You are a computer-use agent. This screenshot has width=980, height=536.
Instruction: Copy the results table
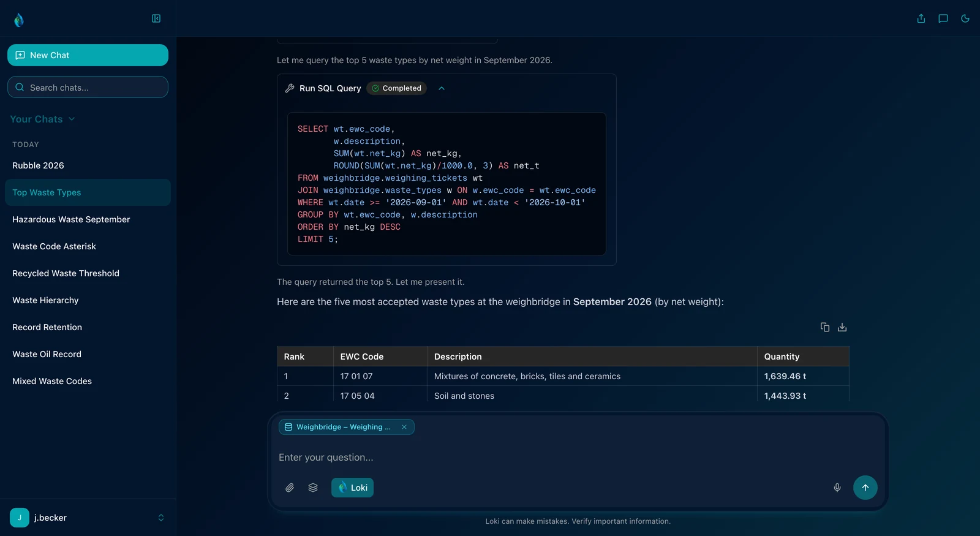[825, 327]
